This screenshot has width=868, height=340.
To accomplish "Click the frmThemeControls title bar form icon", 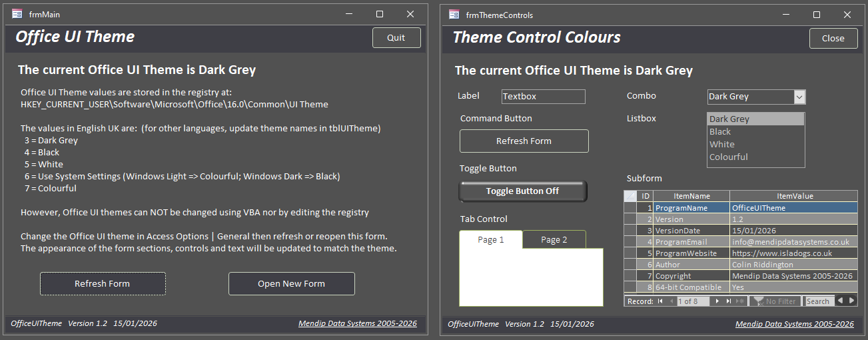I will click(x=454, y=15).
